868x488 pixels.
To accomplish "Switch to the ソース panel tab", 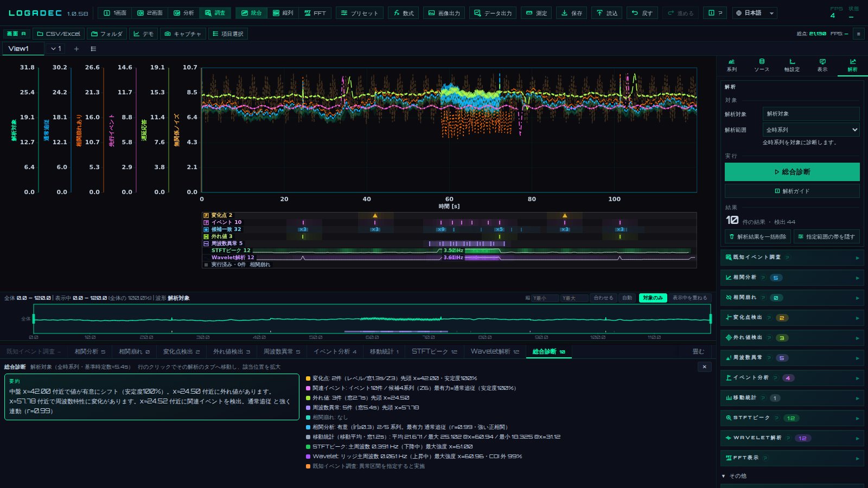I will [762, 65].
